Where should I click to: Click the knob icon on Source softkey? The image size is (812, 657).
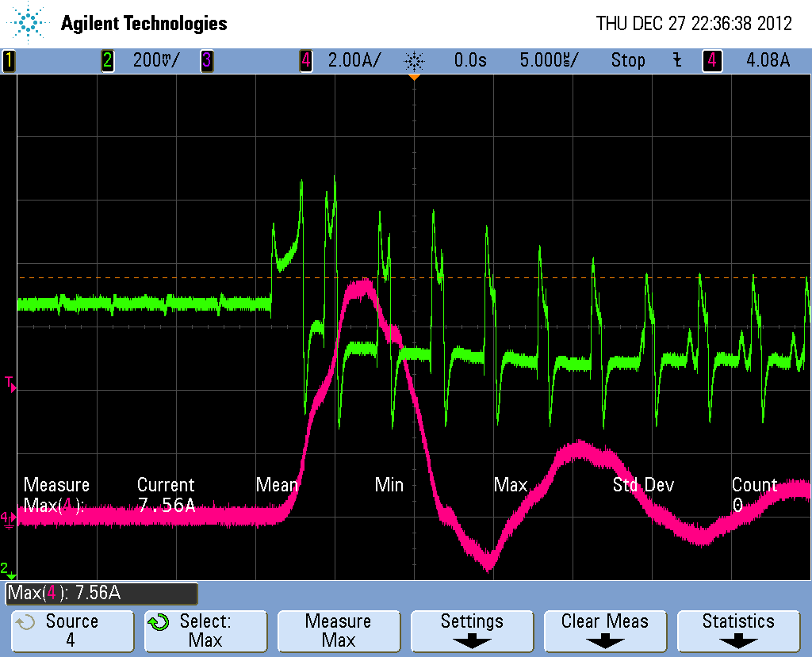pyautogui.click(x=25, y=622)
